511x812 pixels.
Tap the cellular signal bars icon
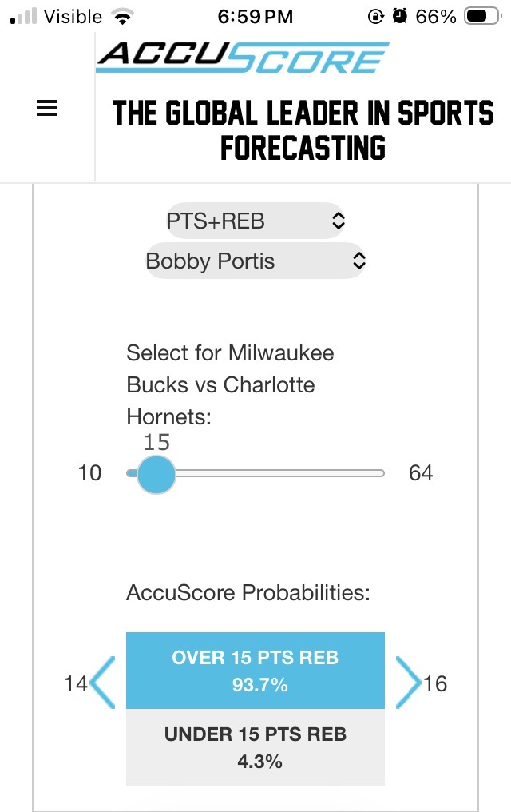[24, 16]
